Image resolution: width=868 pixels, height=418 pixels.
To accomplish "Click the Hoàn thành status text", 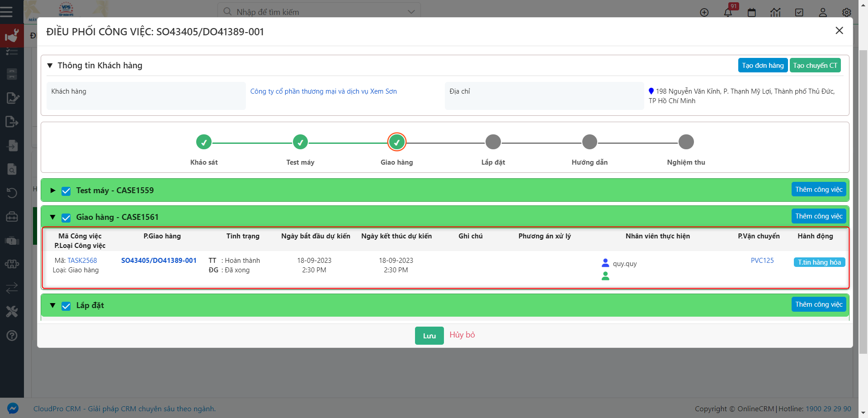I will click(x=242, y=261).
